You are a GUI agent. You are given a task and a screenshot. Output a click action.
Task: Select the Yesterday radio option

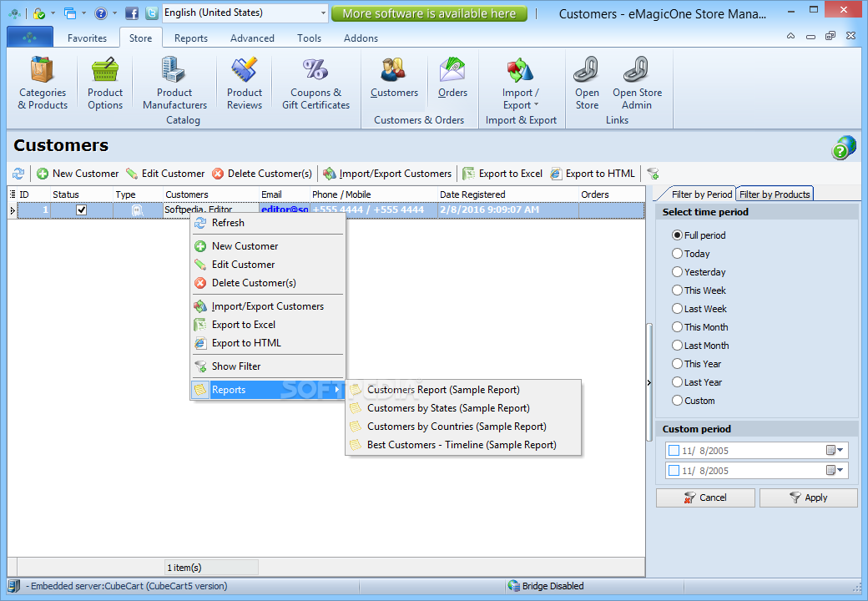pos(677,272)
